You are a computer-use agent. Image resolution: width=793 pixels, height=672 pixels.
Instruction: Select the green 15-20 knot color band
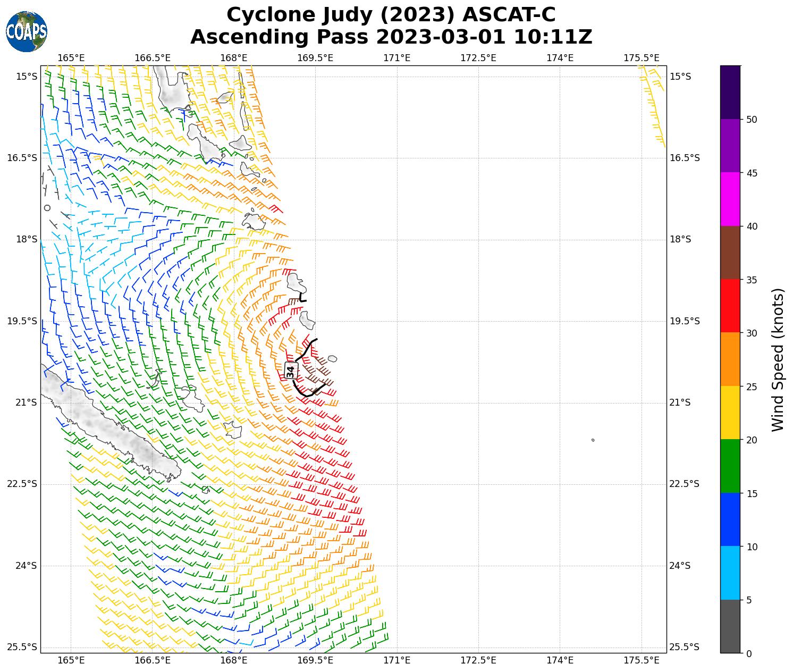pyautogui.click(x=730, y=466)
